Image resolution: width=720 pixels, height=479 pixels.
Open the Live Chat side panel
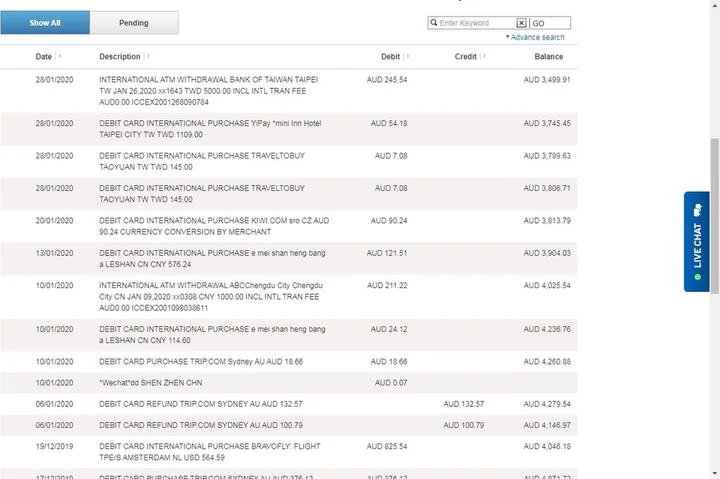pos(697,242)
